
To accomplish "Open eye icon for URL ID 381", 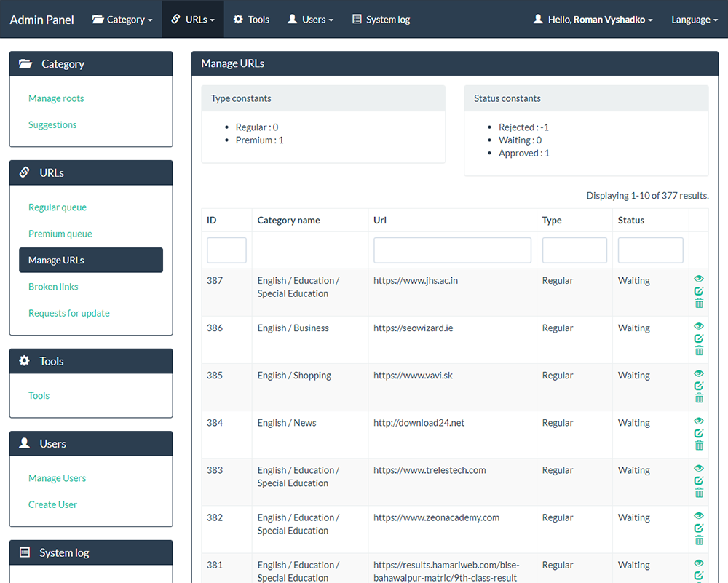I will tap(699, 563).
